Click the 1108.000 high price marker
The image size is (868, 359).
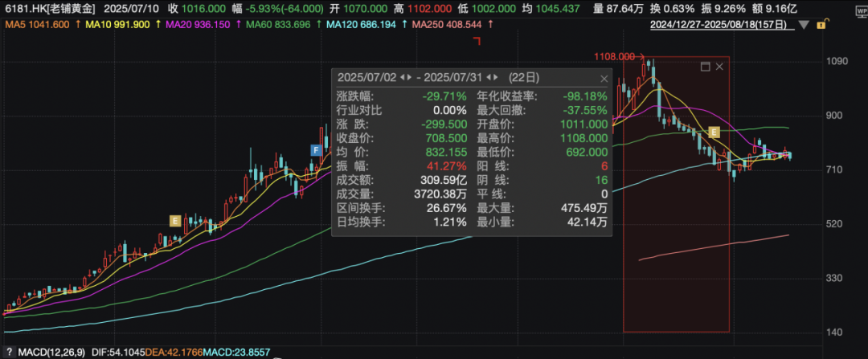(616, 57)
